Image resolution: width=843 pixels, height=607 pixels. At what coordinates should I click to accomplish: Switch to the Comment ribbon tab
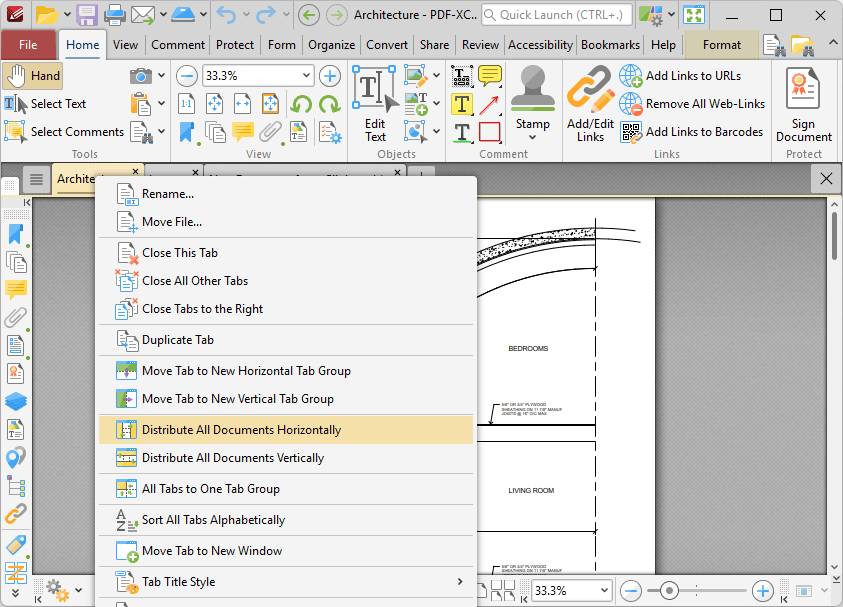coord(177,44)
